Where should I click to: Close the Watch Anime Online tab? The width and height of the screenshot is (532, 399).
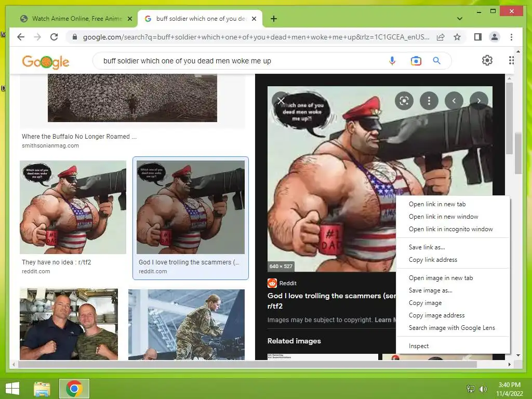tap(129, 19)
